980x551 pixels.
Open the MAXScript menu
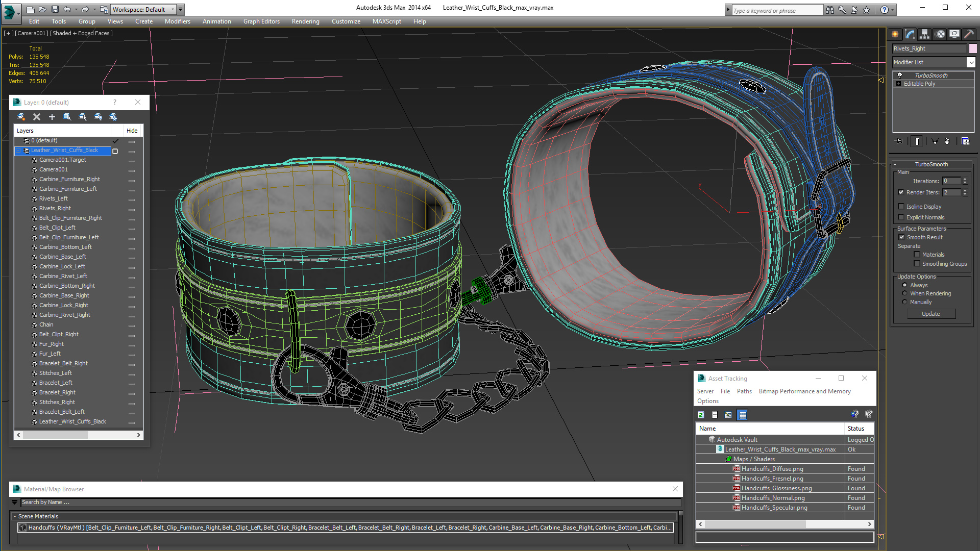pyautogui.click(x=386, y=21)
